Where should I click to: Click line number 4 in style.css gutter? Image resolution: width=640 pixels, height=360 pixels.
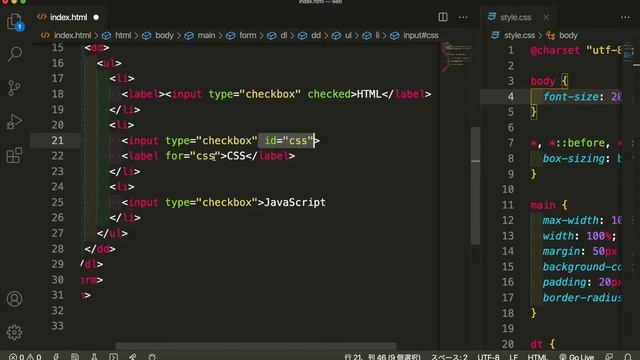click(511, 97)
